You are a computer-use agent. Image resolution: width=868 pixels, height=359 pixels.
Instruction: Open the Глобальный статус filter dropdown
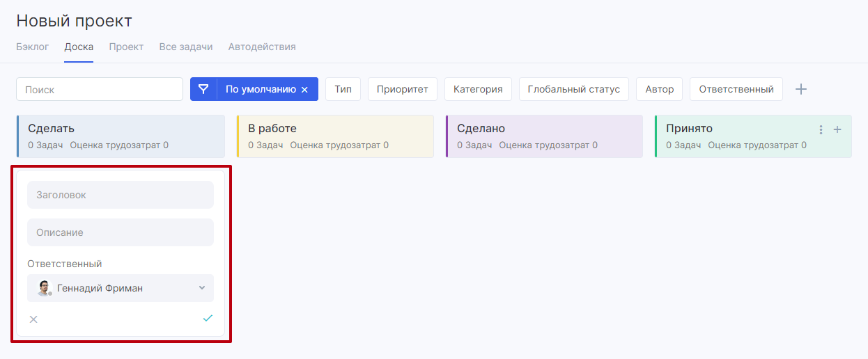pyautogui.click(x=574, y=89)
